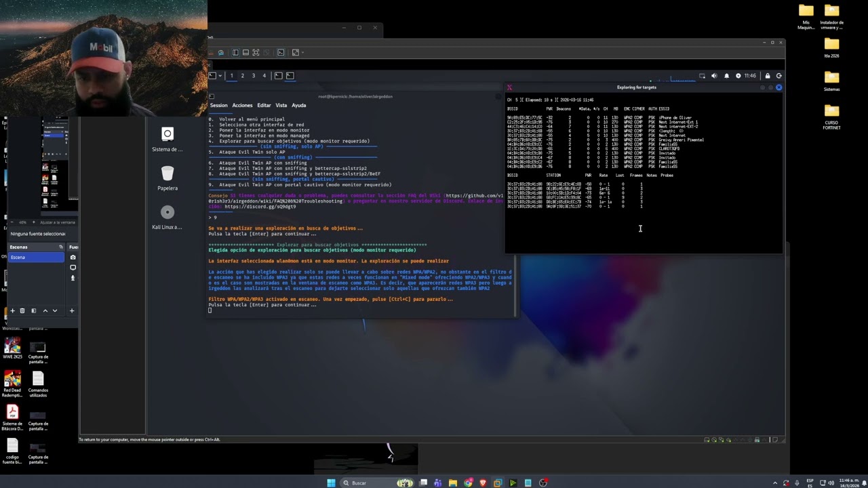Image resolution: width=868 pixels, height=488 pixels.
Task: Open Instalador de vmware folder
Action: pos(832,17)
